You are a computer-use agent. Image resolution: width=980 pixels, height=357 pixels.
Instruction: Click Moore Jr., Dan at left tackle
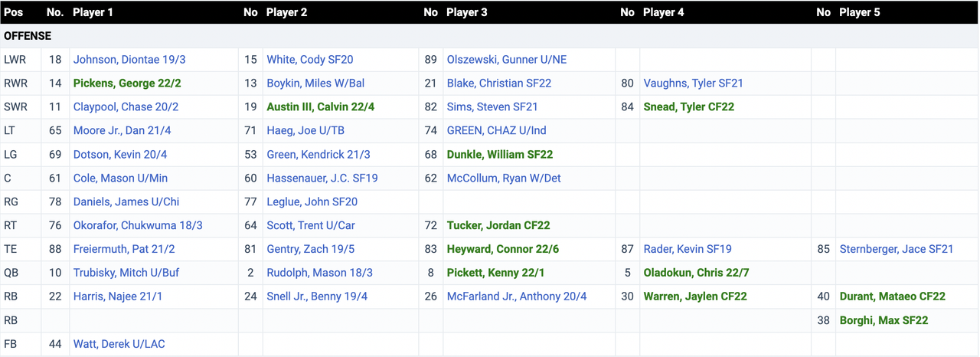tap(122, 131)
